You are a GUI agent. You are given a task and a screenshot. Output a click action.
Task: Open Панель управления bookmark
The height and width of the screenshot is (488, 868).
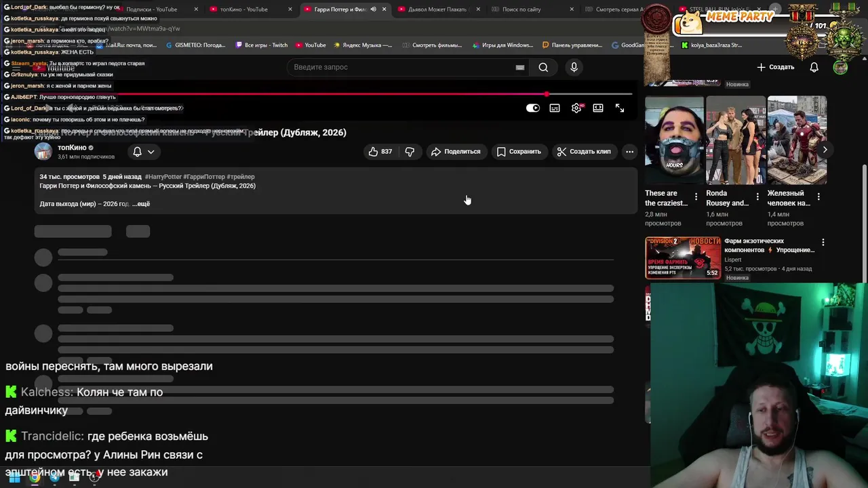(x=572, y=45)
